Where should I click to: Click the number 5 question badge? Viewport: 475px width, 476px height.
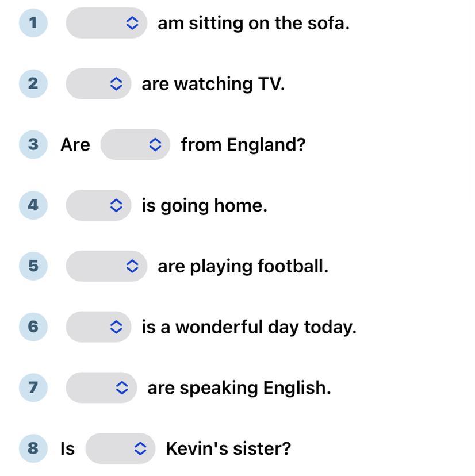pos(33,266)
